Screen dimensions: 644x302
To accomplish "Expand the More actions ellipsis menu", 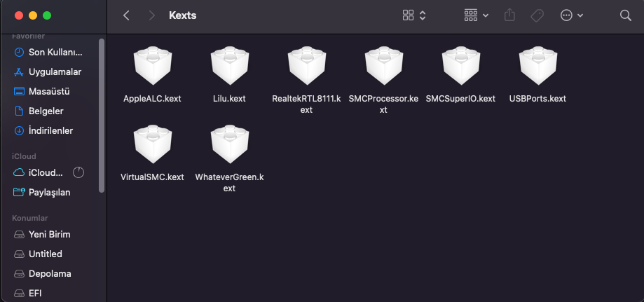I will [572, 15].
